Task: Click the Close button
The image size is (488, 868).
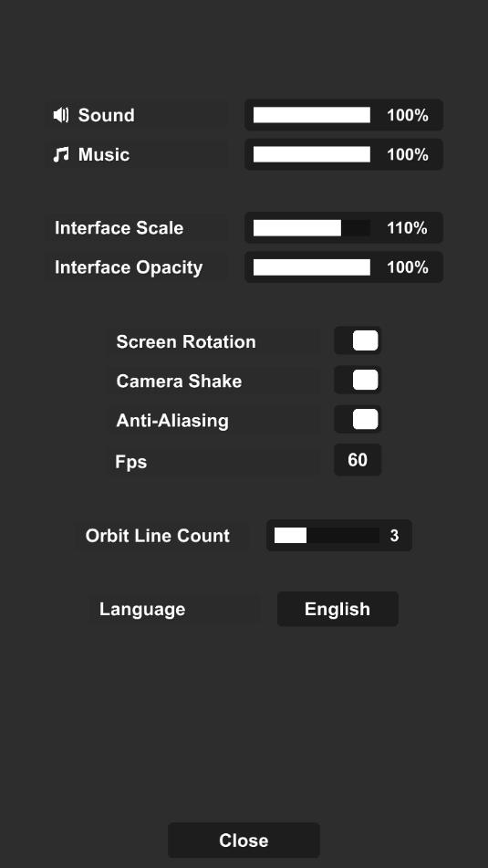Action: click(x=244, y=841)
